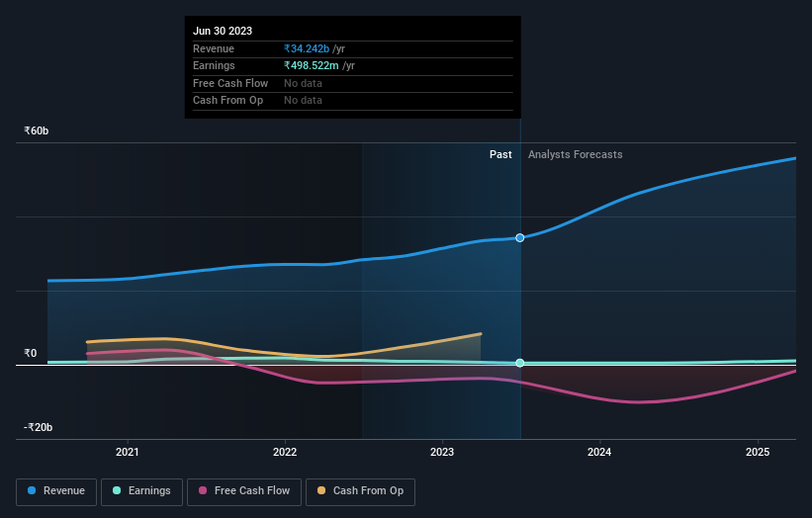Click the Revenue label in tooltip
The image size is (812, 518).
pyautogui.click(x=214, y=48)
